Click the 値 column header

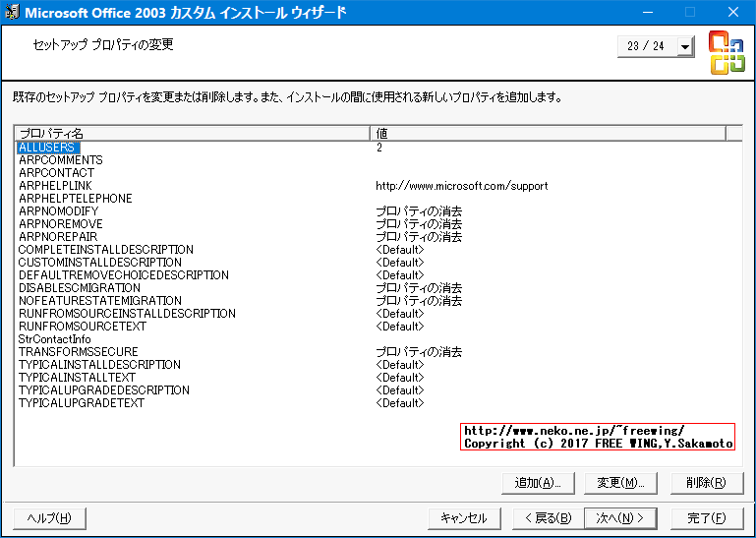(549, 133)
